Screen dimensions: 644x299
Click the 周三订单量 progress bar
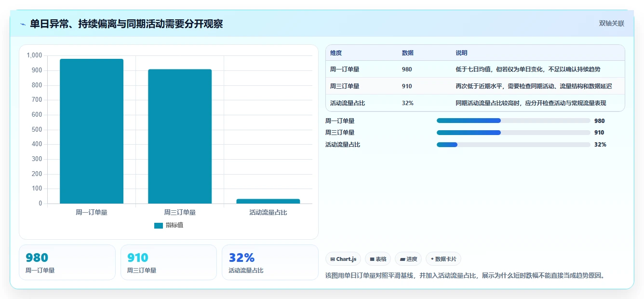[513, 133]
